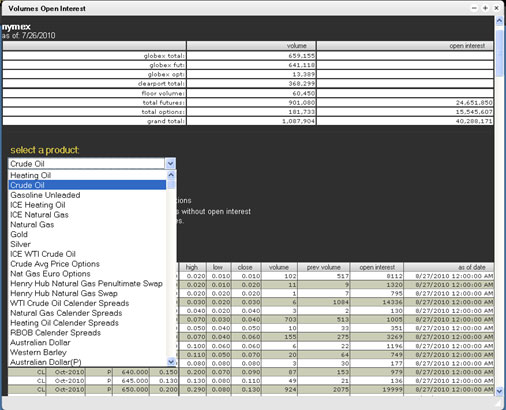Click summary table open interest header
The width and height of the screenshot is (506, 410).
pyautogui.click(x=405, y=46)
